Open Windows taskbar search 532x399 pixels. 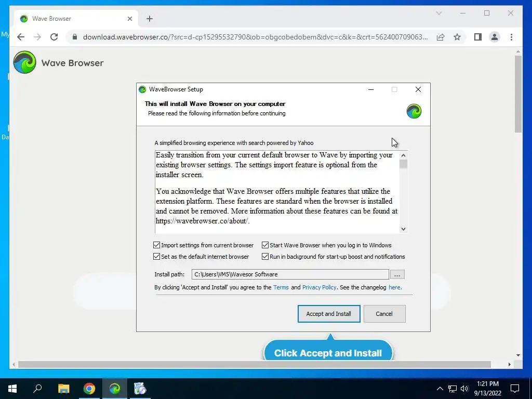click(37, 389)
